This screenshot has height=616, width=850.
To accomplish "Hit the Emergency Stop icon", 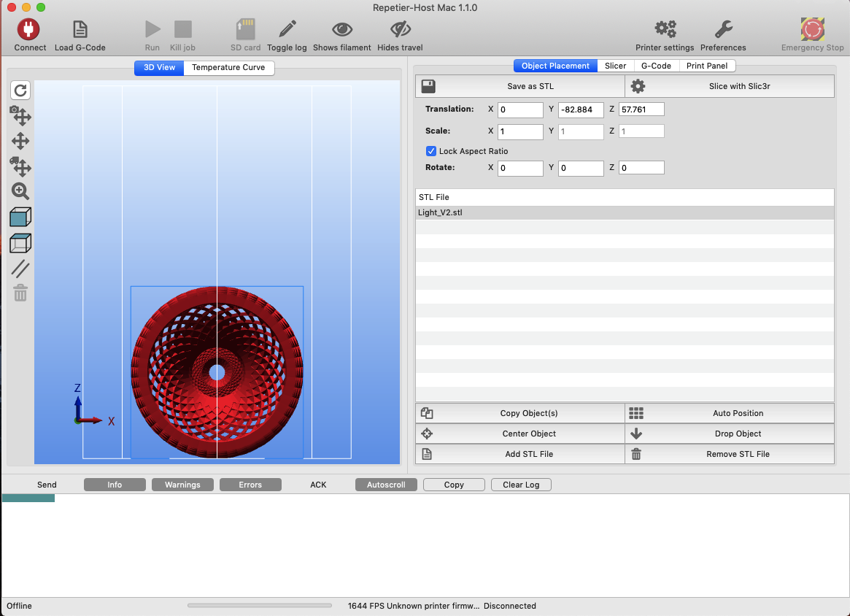I will [813, 29].
